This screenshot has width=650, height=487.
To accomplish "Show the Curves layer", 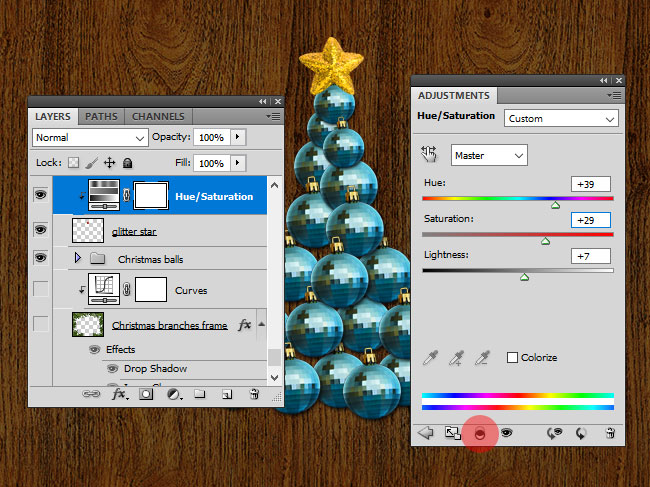I will pos(40,289).
